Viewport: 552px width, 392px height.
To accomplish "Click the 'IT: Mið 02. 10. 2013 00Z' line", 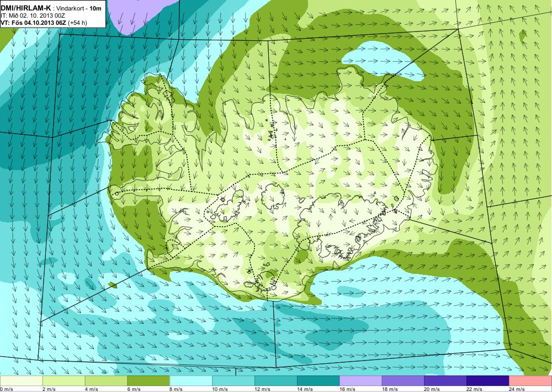I will click(33, 15).
